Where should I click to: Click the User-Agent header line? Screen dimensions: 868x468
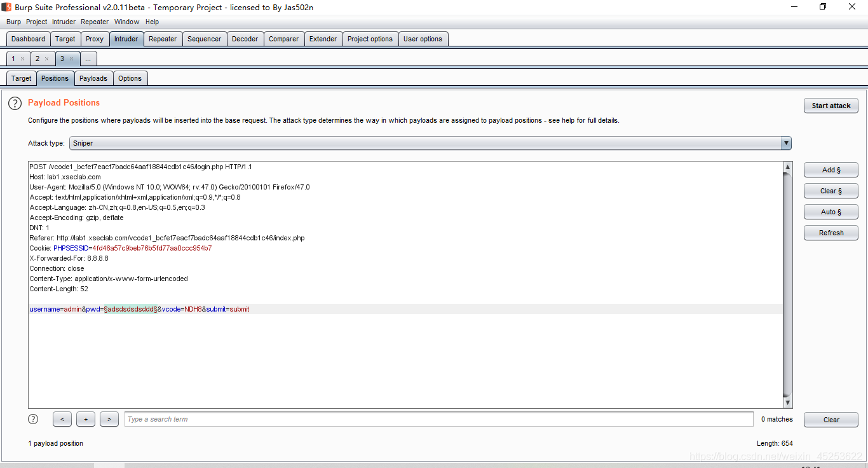tap(170, 187)
